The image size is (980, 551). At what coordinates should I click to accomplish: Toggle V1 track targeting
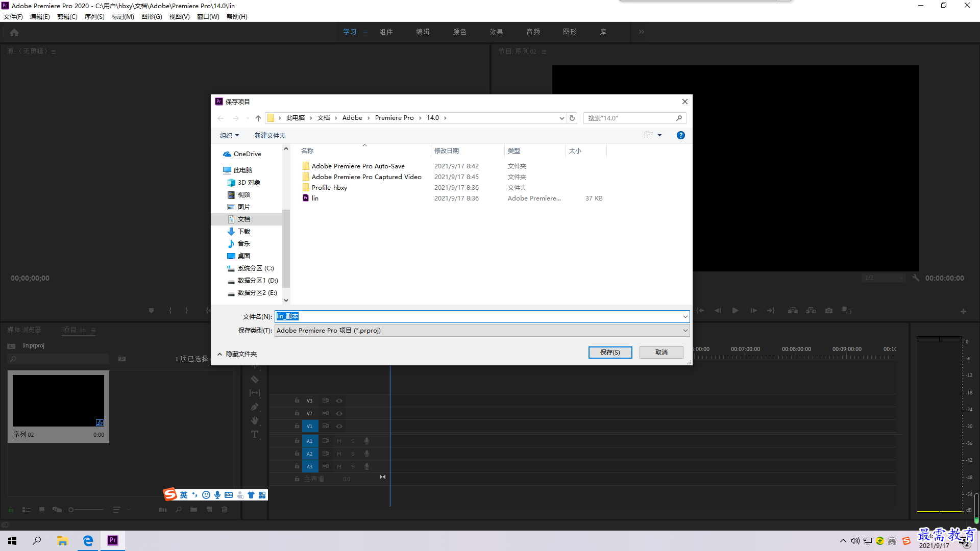309,426
